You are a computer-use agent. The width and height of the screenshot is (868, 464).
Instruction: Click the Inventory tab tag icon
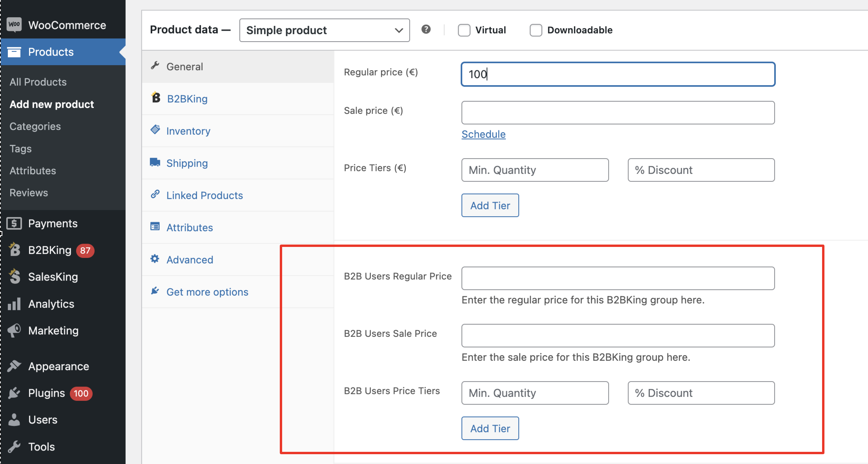click(x=155, y=130)
